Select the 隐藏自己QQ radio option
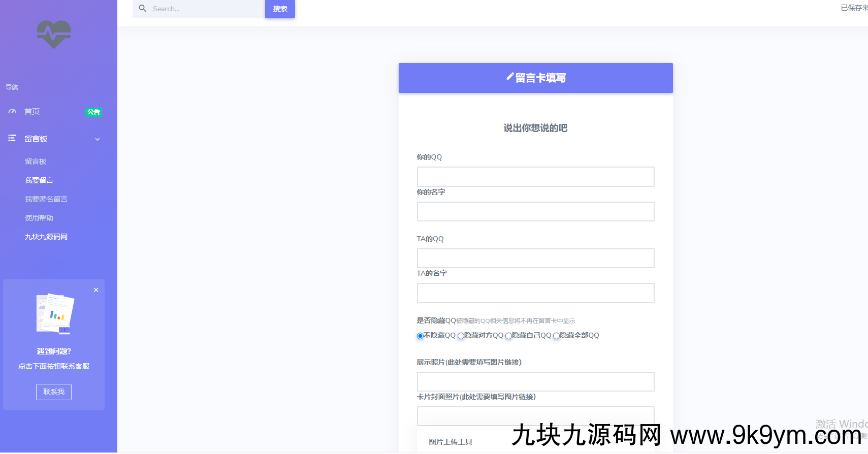This screenshot has height=454, width=868. (508, 336)
